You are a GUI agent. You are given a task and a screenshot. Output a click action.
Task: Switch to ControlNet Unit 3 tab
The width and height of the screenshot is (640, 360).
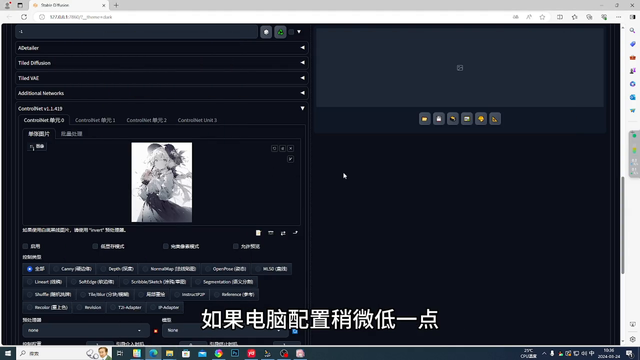(x=197, y=120)
